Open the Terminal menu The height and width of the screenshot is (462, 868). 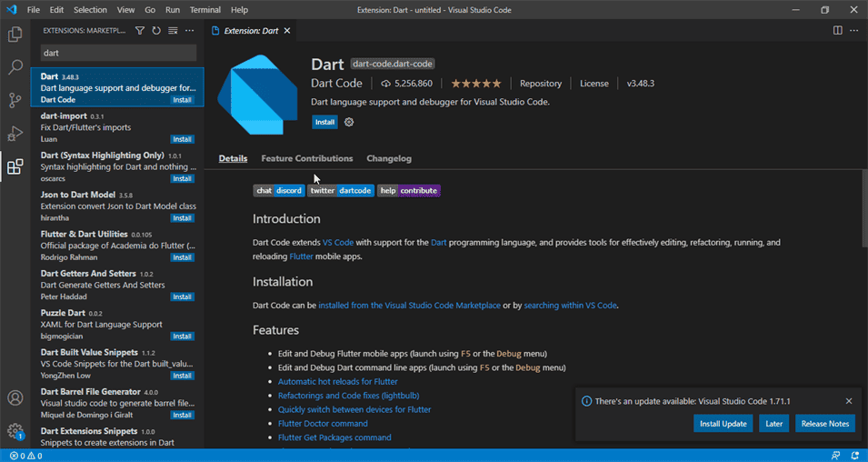click(205, 10)
